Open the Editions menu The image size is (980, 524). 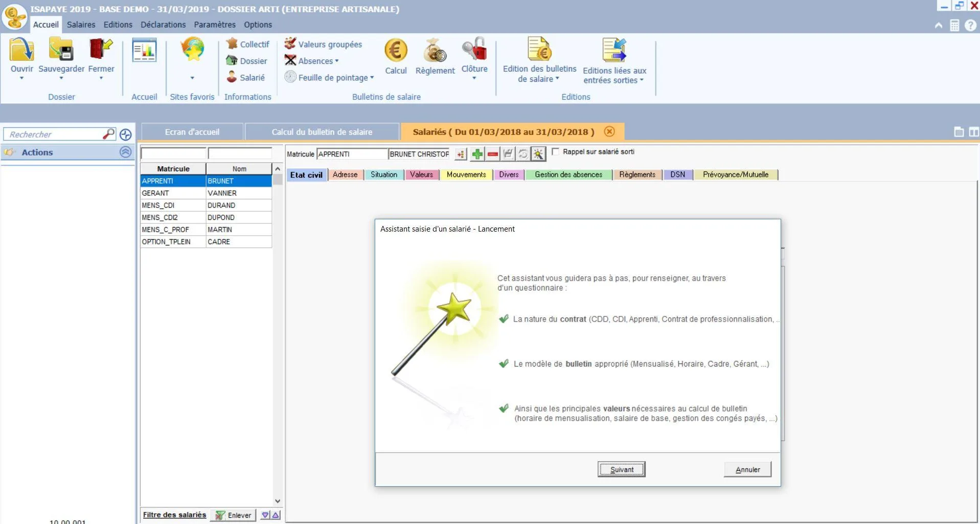tap(118, 25)
